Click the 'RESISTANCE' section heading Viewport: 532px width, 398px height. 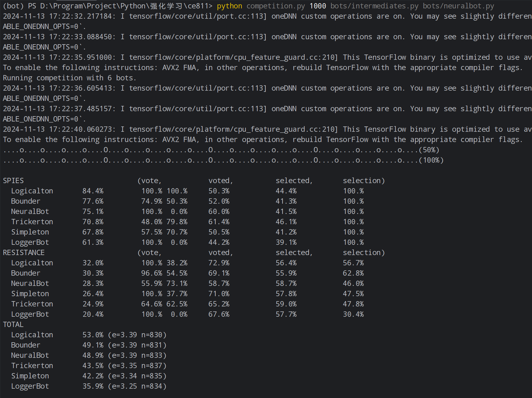(24, 253)
